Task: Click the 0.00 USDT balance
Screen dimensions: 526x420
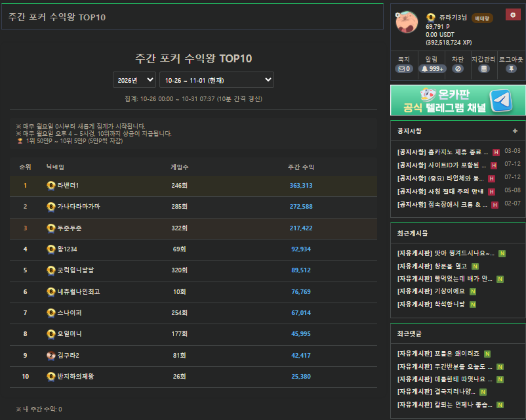Action: [x=440, y=35]
